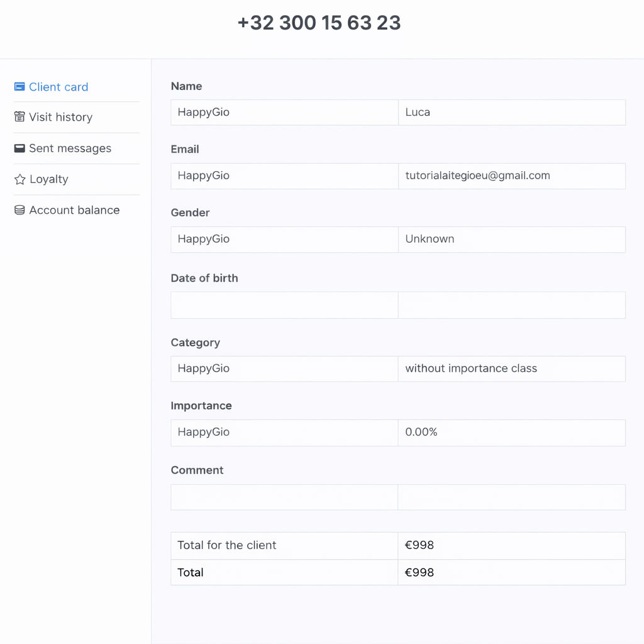The width and height of the screenshot is (644, 644).
Task: Click the Account balance coins icon
Action: pos(19,210)
